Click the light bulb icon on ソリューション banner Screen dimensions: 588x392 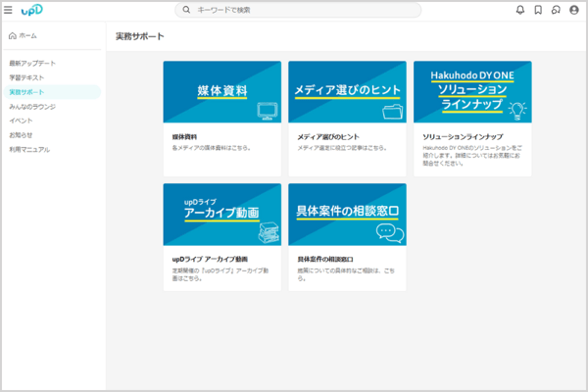coord(517,111)
